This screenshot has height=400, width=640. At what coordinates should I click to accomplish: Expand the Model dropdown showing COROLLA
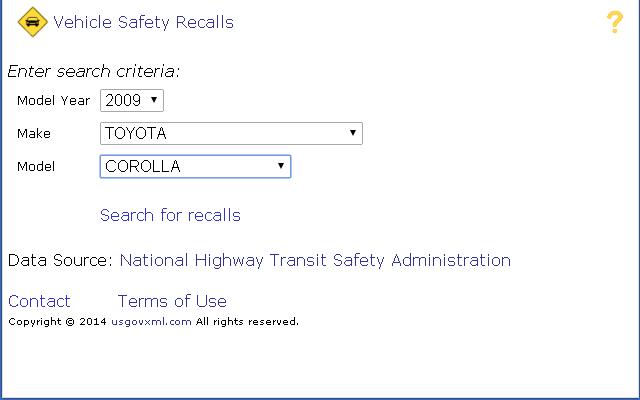point(195,166)
